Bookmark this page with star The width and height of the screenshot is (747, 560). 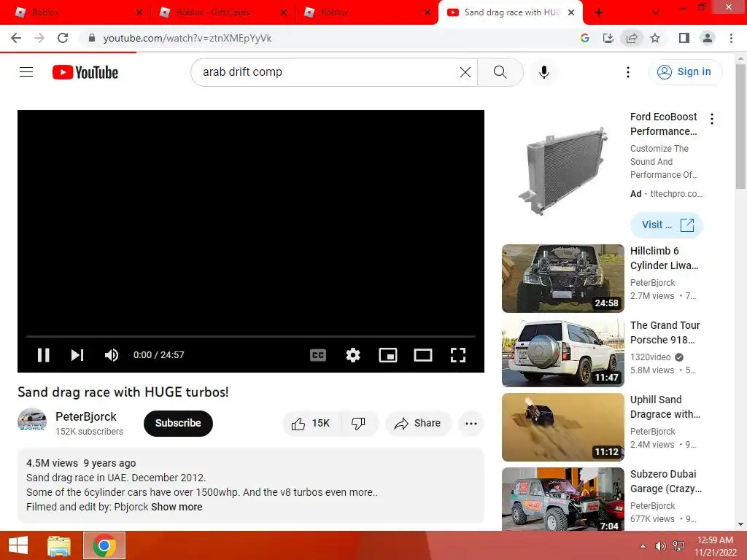pos(655,38)
